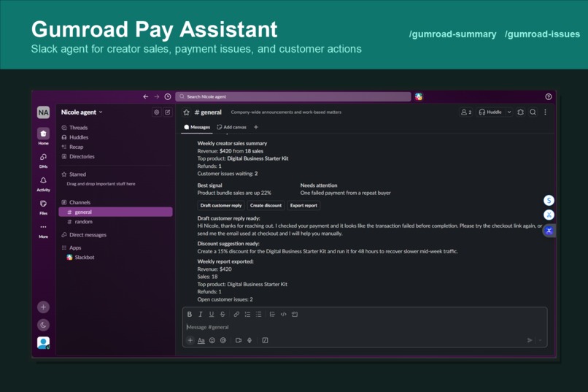Toggle strikethrough formatting
This screenshot has height=392, width=588.
pyautogui.click(x=223, y=315)
